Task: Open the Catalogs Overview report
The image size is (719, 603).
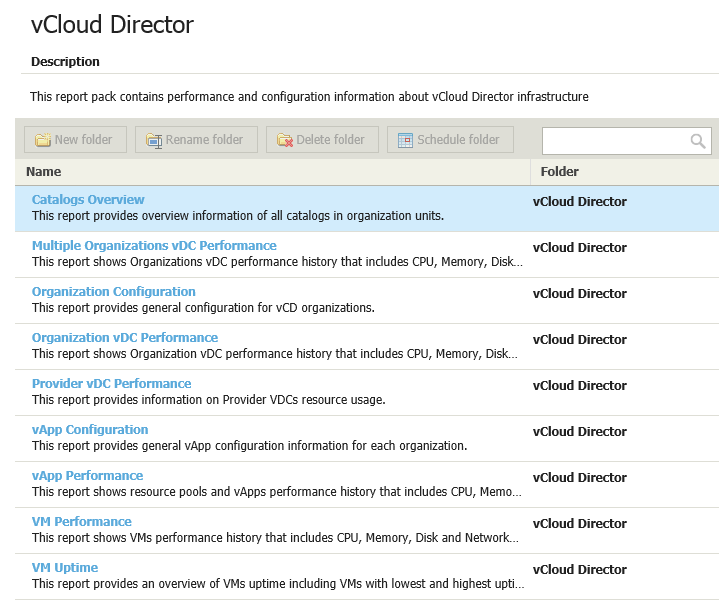Action: 88,199
